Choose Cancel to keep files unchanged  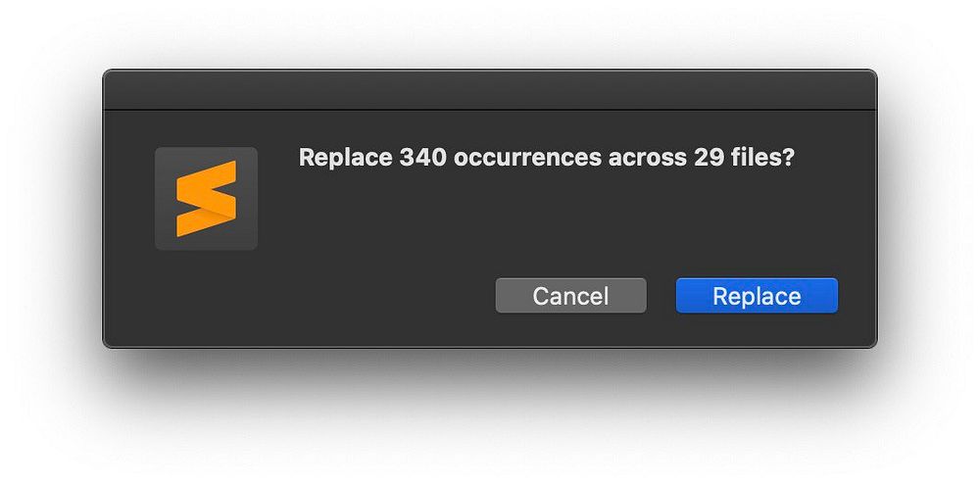(570, 295)
